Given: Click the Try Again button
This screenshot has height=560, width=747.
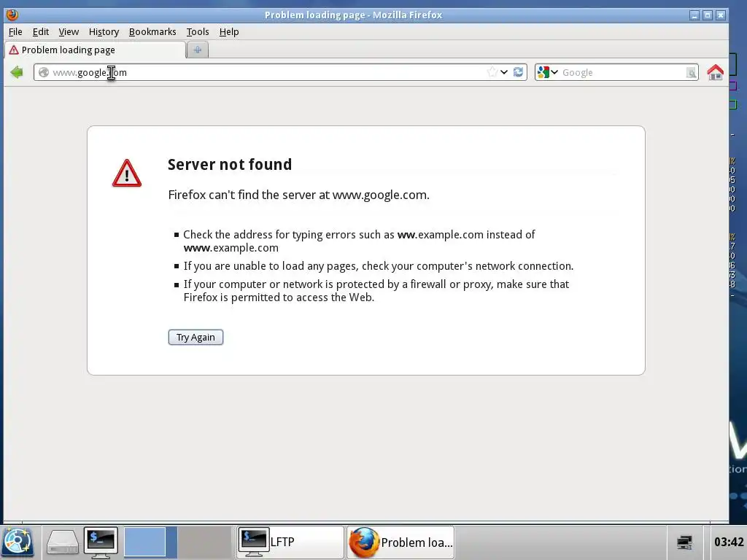Looking at the screenshot, I should (x=196, y=337).
